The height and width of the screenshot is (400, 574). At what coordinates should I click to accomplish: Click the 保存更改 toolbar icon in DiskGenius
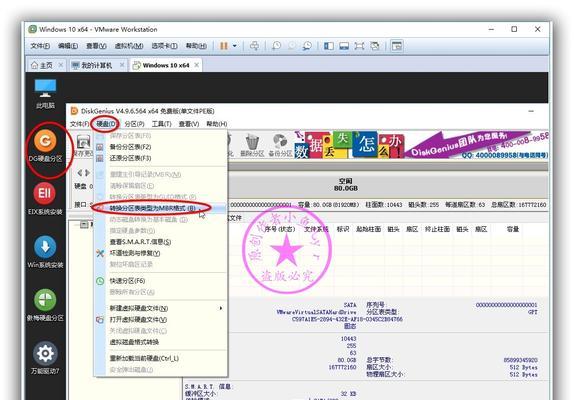pyautogui.click(x=83, y=146)
